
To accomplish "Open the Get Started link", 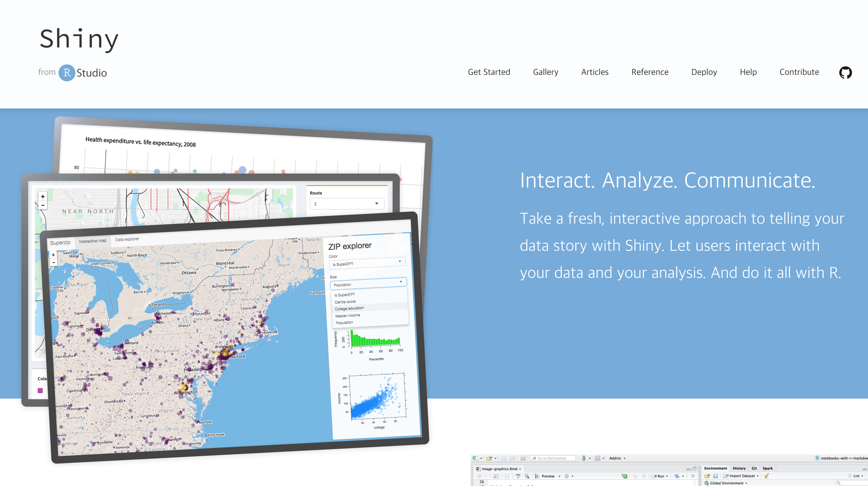I will click(x=489, y=72).
